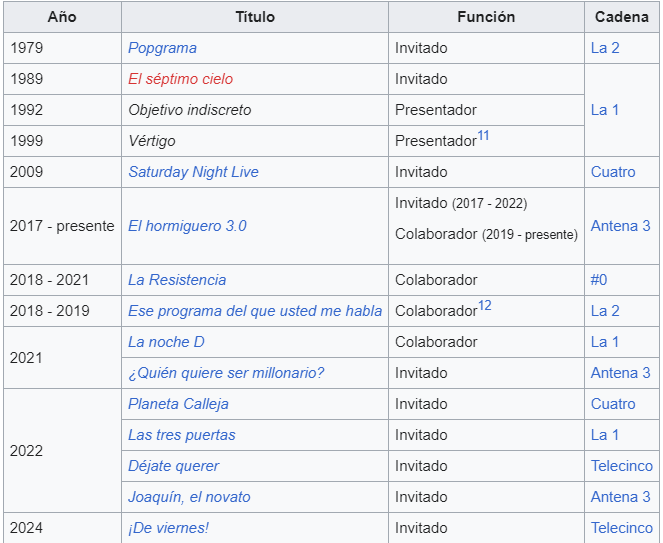Open the El hormiguero 3.0 link

pyautogui.click(x=187, y=226)
